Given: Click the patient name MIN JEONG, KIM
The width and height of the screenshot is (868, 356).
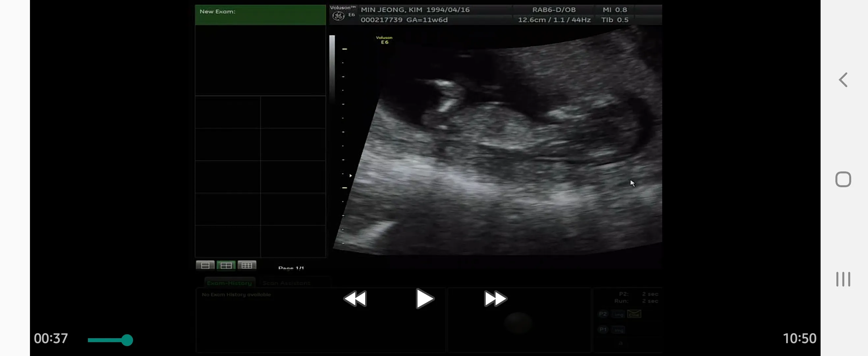Looking at the screenshot, I should (x=391, y=10).
